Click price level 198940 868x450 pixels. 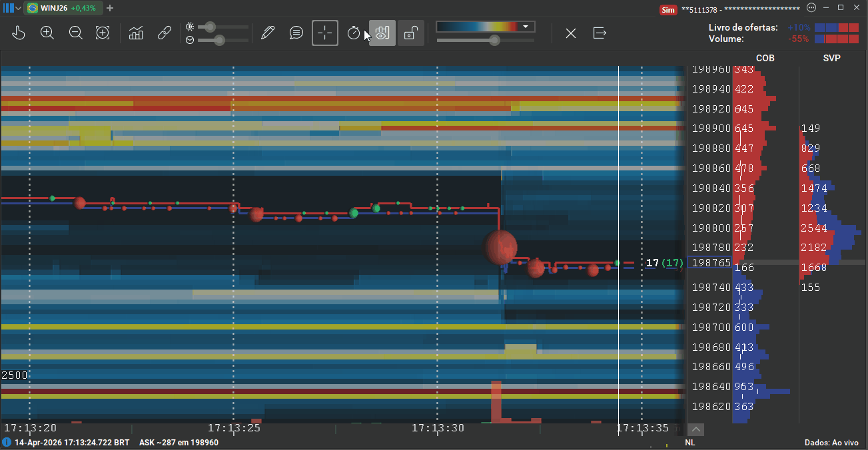711,89
